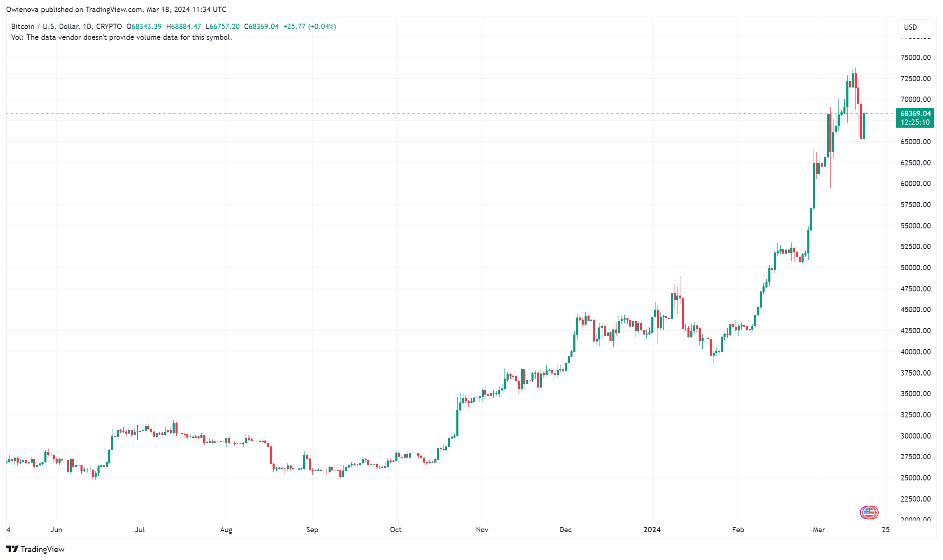
Task: Click the TradingView text link at bottom
Action: click(42, 549)
